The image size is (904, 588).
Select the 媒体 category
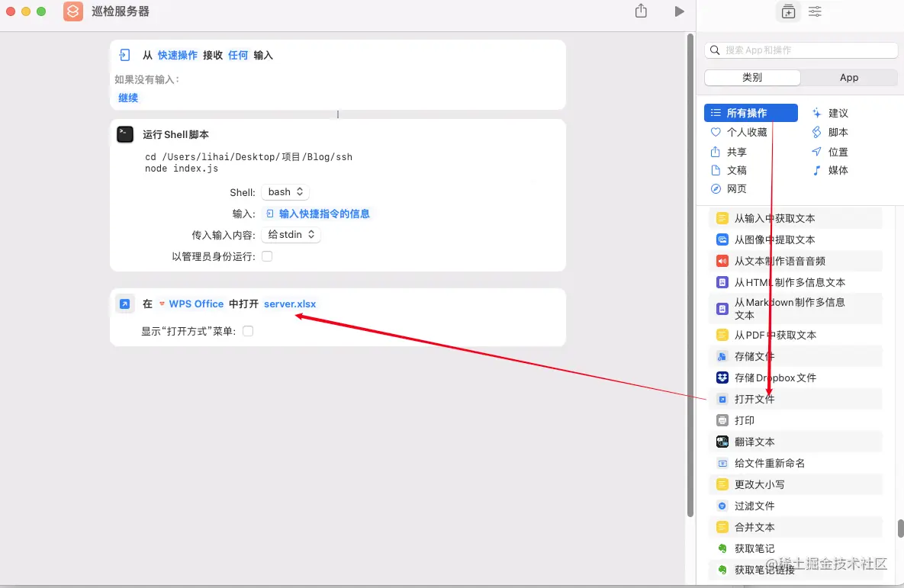(830, 170)
